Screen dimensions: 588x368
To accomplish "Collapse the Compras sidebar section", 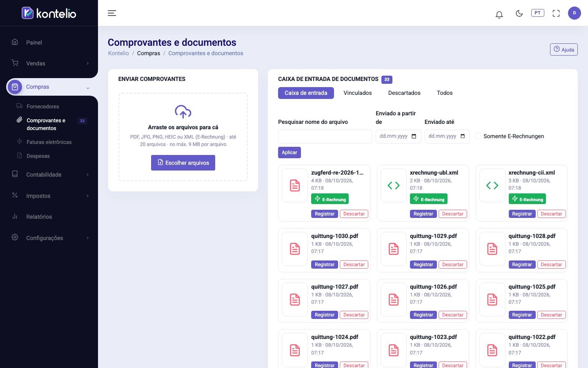I will tap(49, 87).
